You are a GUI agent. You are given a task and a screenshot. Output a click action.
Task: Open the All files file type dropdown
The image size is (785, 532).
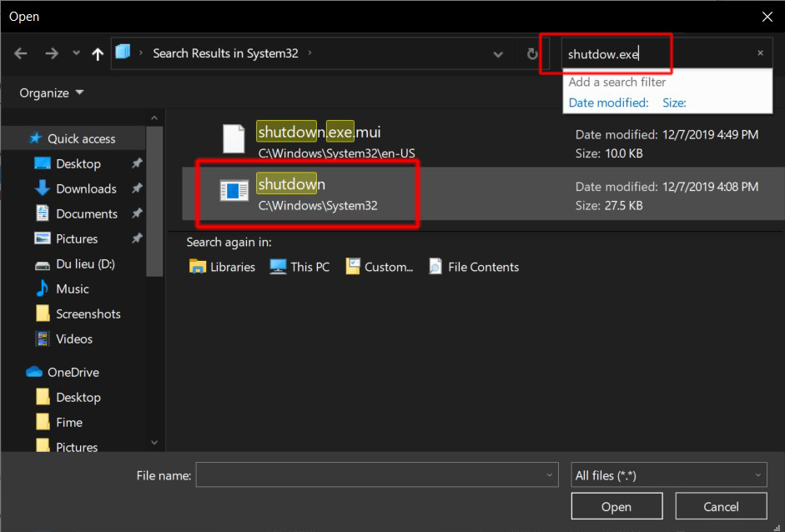(667, 474)
